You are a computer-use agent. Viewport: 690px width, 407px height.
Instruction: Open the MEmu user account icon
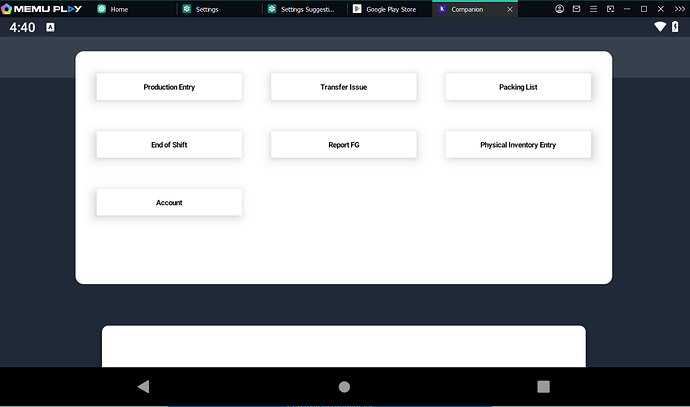[x=559, y=9]
